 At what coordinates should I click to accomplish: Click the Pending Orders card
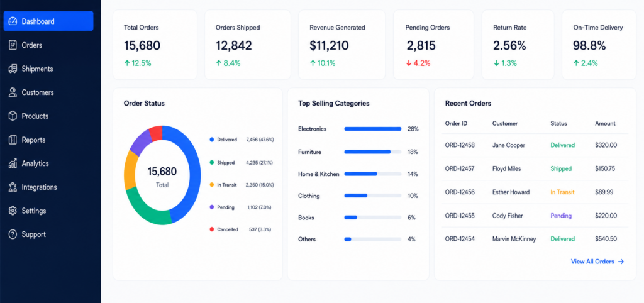click(433, 45)
